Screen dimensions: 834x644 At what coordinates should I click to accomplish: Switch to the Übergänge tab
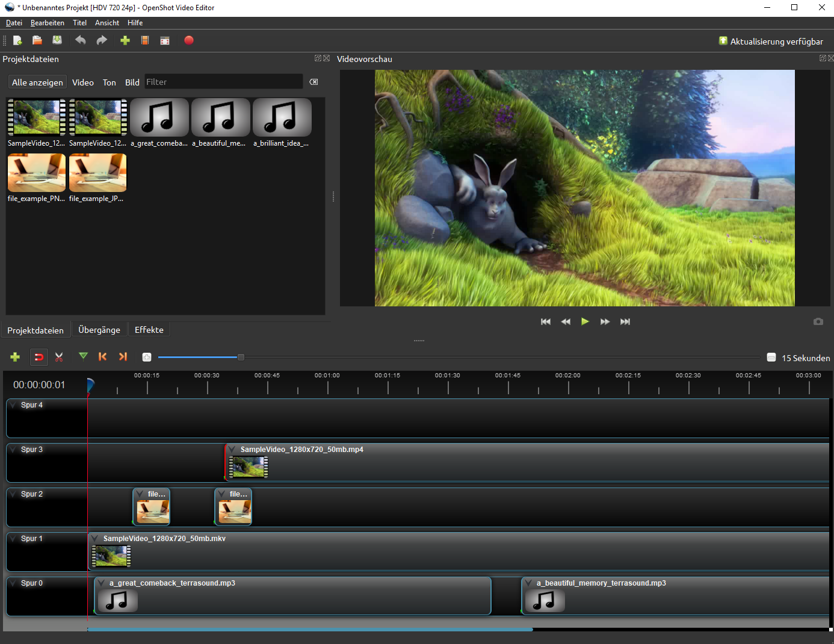coord(99,330)
